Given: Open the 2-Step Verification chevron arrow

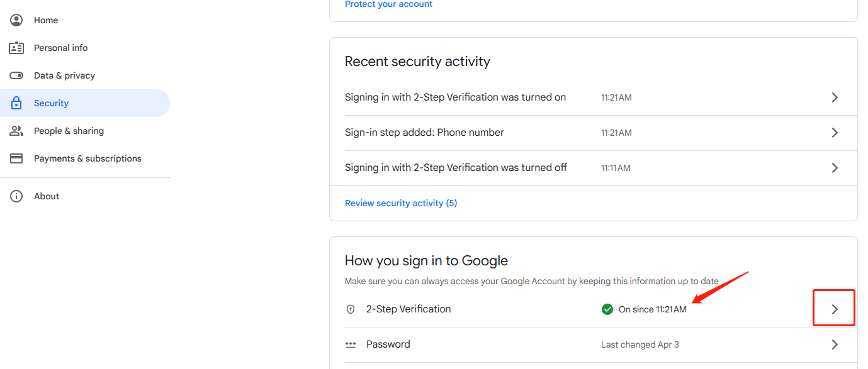Looking at the screenshot, I should tap(835, 309).
